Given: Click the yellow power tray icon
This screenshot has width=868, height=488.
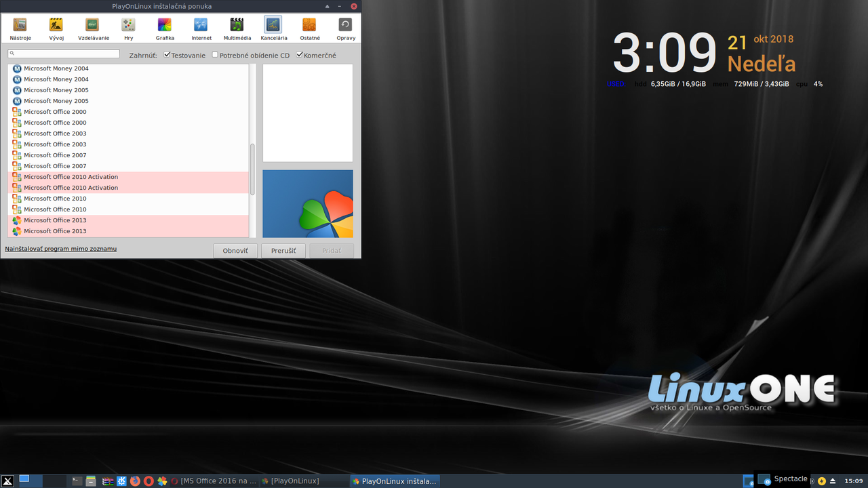Looking at the screenshot, I should (822, 481).
